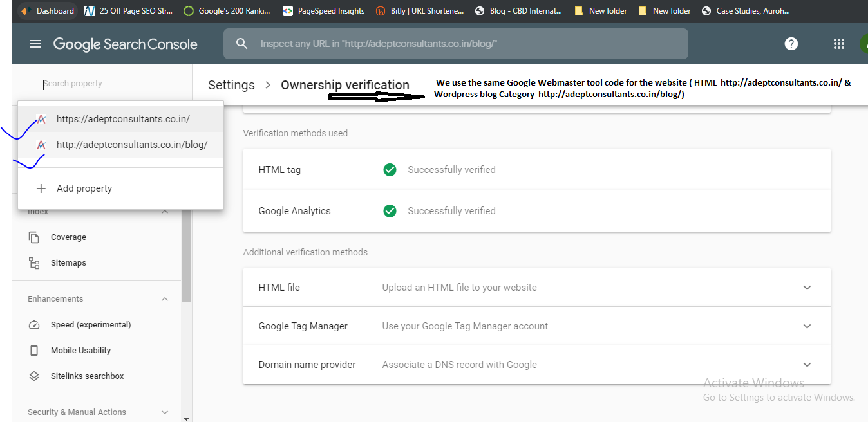Click the https adeptconsultants property logo icon

[41, 119]
